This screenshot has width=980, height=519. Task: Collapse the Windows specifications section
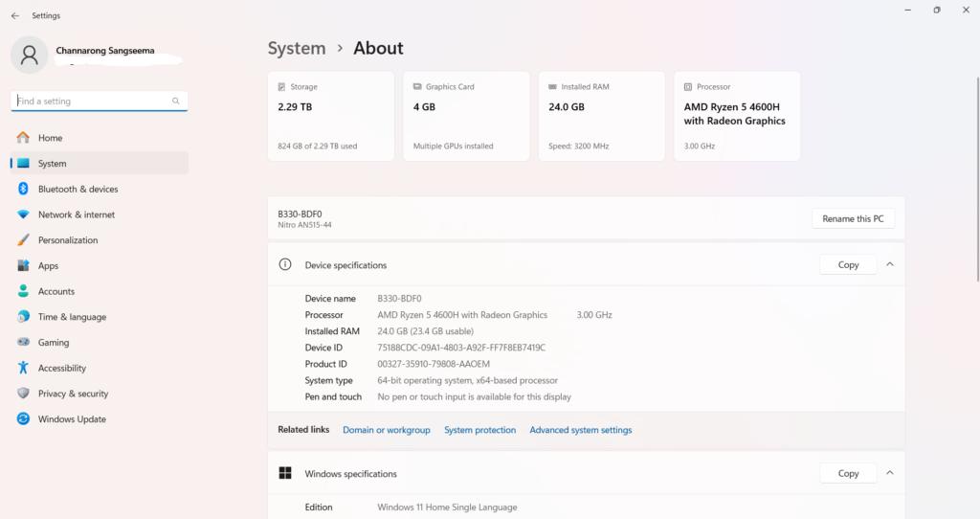(890, 473)
